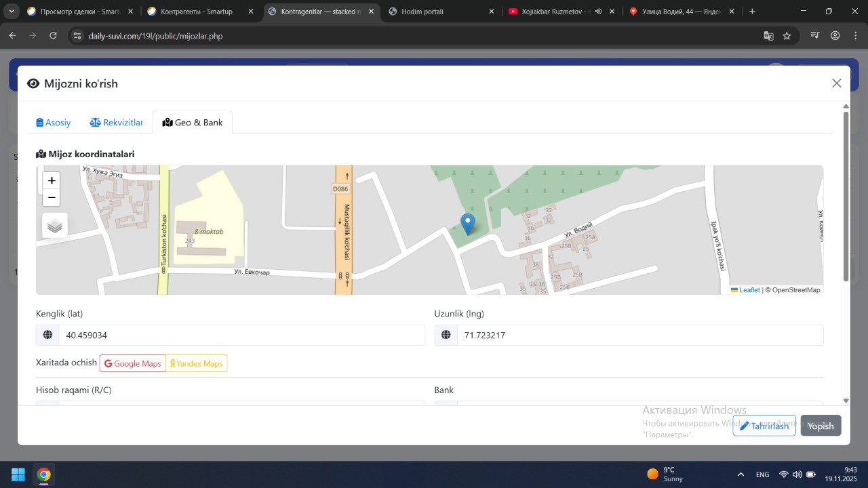Expand the Chrome tab search dropdown
868x488 pixels.
click(12, 12)
